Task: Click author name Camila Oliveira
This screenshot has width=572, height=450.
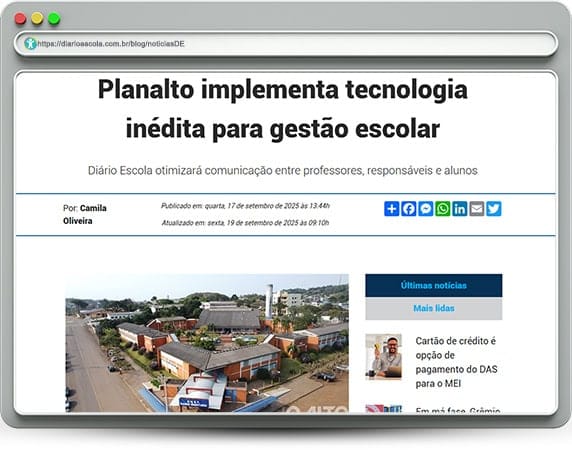Action: pos(85,214)
